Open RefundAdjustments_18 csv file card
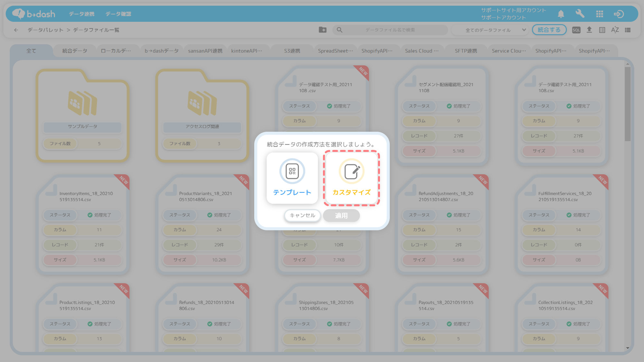 (442, 225)
